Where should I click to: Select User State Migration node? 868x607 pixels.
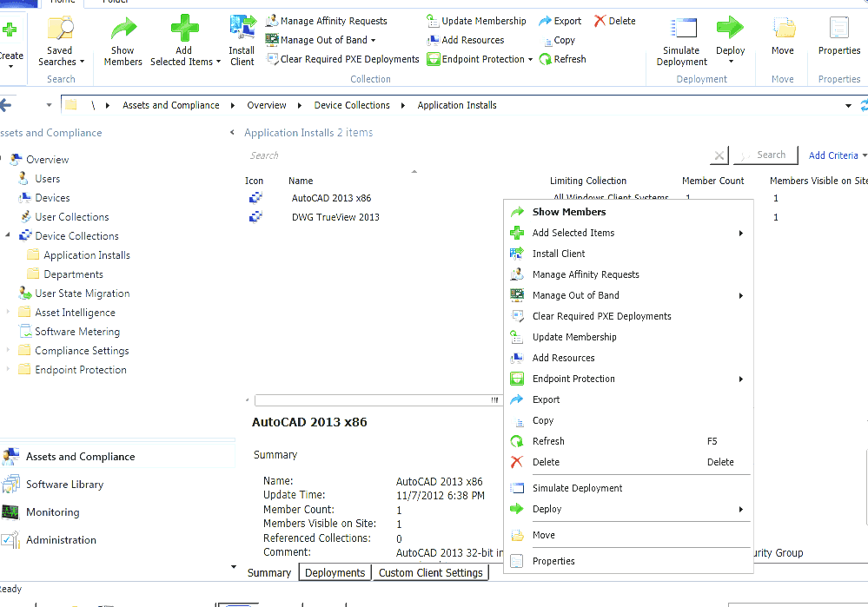click(83, 294)
